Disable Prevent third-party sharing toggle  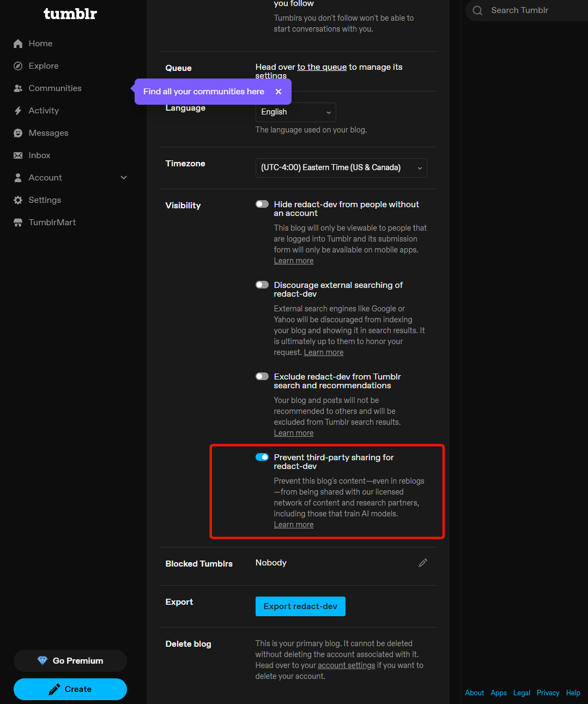(262, 457)
